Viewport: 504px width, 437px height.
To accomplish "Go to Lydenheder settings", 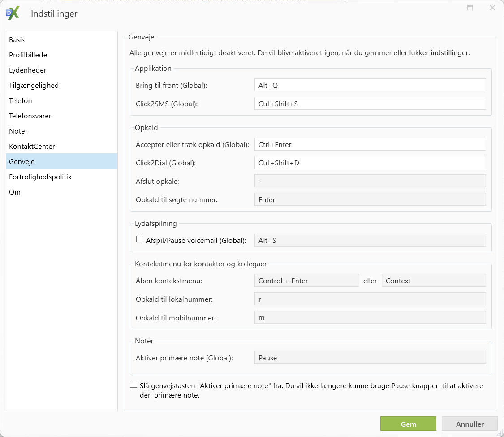I will [x=27, y=70].
